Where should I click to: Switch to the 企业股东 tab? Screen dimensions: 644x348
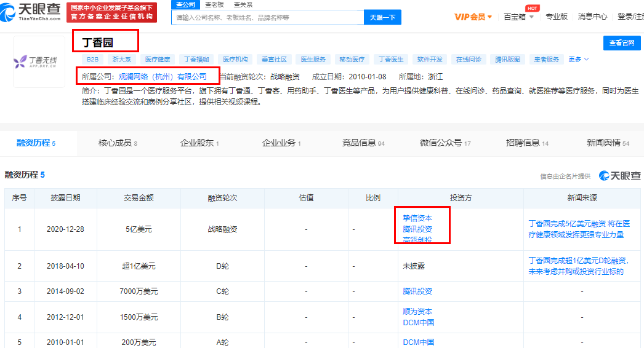coord(199,143)
